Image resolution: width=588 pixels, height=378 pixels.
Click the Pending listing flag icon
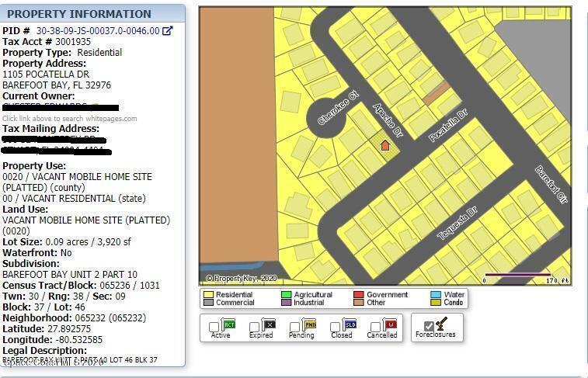tap(309, 324)
